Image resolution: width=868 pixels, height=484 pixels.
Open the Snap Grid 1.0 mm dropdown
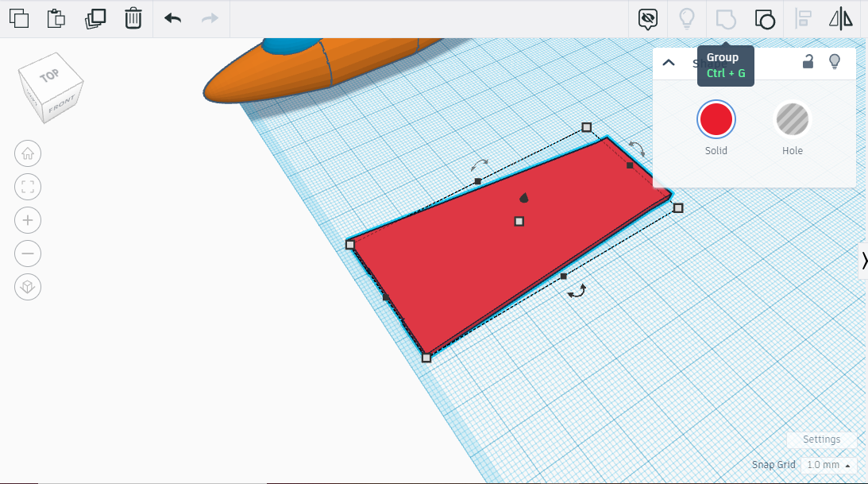pyautogui.click(x=829, y=465)
